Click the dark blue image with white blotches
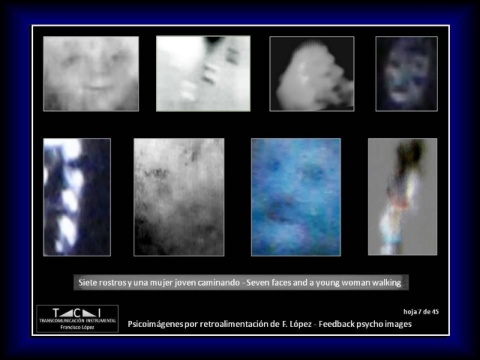This screenshot has width=480, height=360. (77, 197)
